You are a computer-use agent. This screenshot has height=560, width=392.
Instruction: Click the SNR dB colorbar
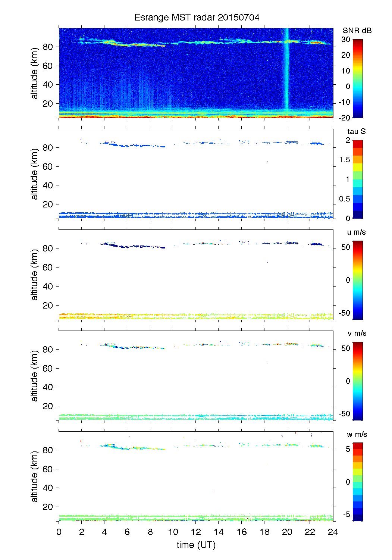tap(357, 78)
